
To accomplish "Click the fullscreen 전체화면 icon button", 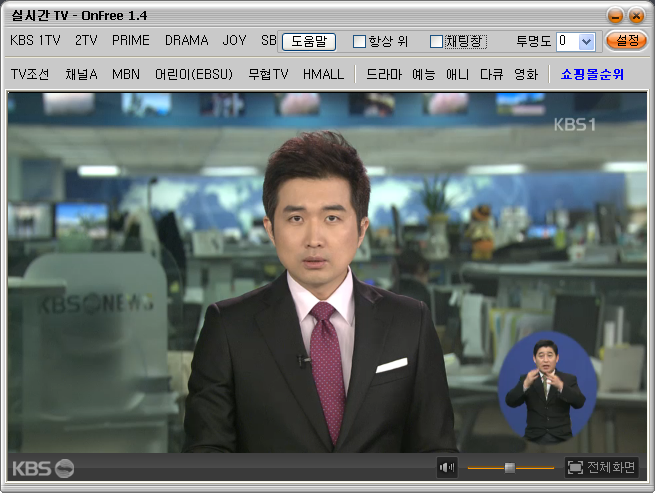I will tap(602, 467).
